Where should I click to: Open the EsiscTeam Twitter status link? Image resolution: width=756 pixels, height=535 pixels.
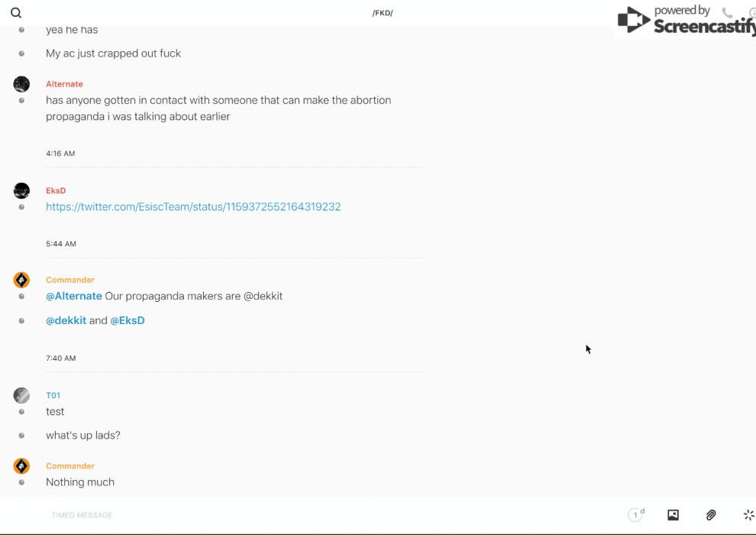point(193,207)
